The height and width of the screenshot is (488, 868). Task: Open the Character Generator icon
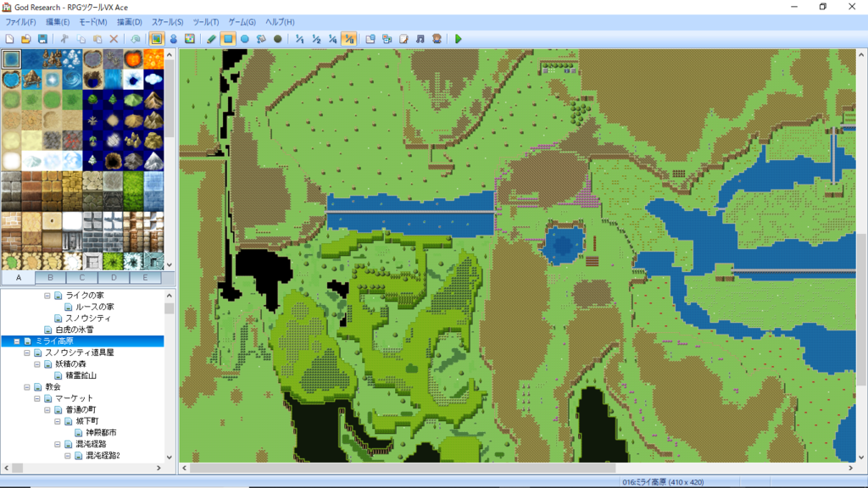[x=437, y=39]
